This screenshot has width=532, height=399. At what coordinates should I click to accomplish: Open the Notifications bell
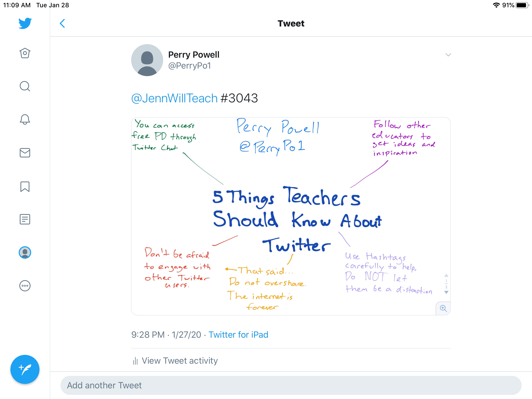[25, 119]
